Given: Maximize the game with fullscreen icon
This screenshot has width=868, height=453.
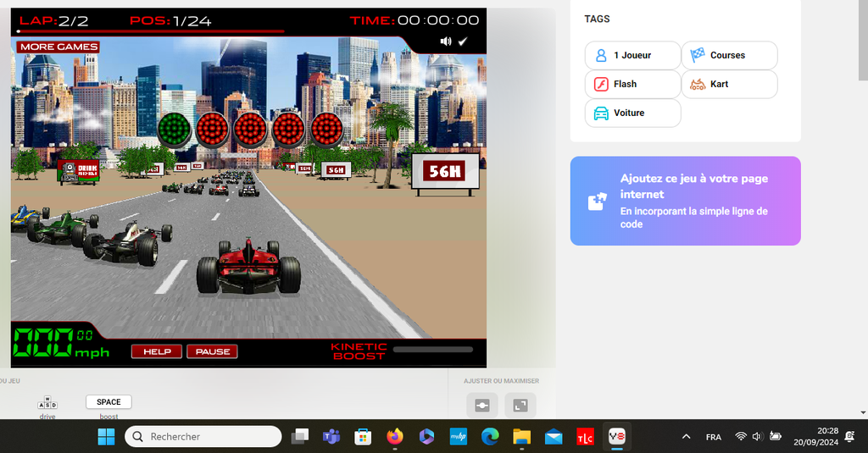Looking at the screenshot, I should tap(520, 406).
